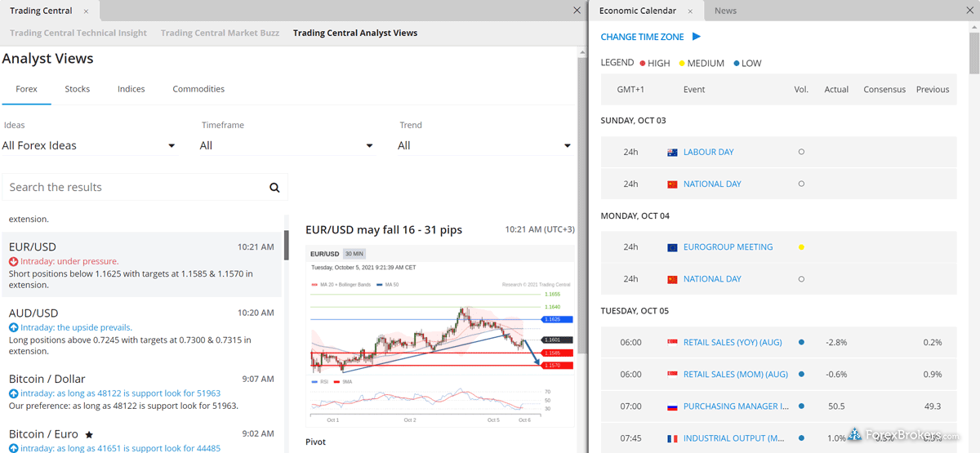Click the results list scrollbar thumb
Viewport: 980px width, 453px height.
[286, 245]
